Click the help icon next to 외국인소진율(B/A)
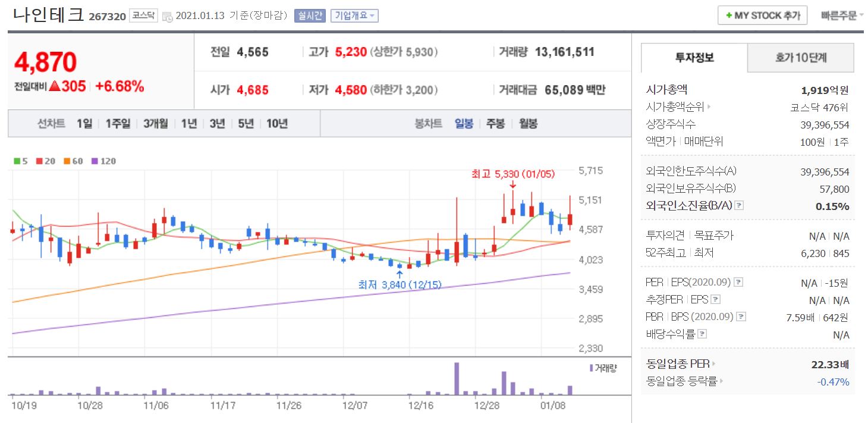The image size is (868, 423). coord(739,206)
